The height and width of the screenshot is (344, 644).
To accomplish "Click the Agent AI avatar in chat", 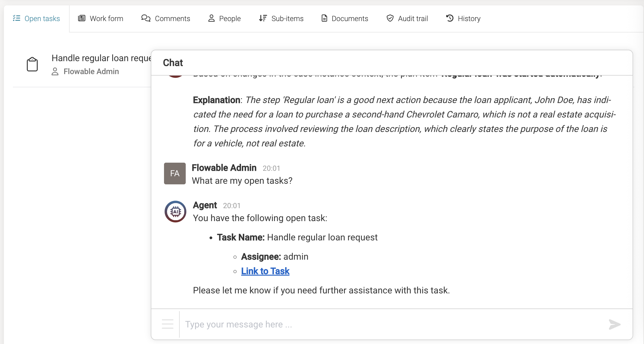I will pyautogui.click(x=175, y=211).
